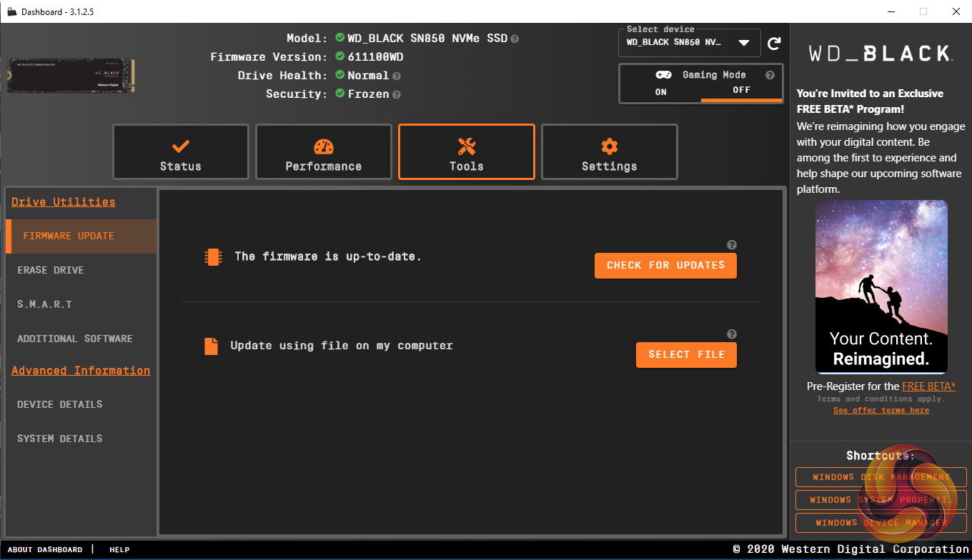Click the Dashboard app icon in title bar

[x=11, y=11]
